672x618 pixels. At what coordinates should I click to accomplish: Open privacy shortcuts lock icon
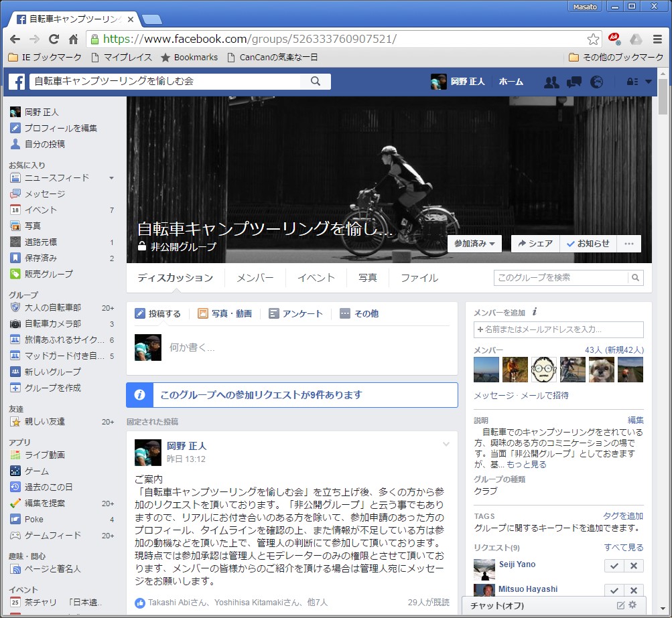point(632,82)
